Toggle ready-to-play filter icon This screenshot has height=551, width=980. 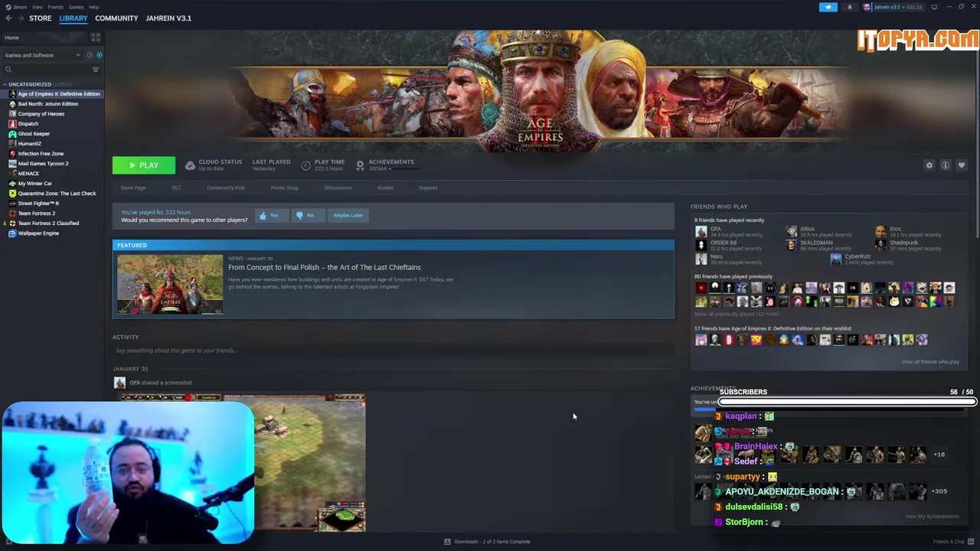[99, 55]
